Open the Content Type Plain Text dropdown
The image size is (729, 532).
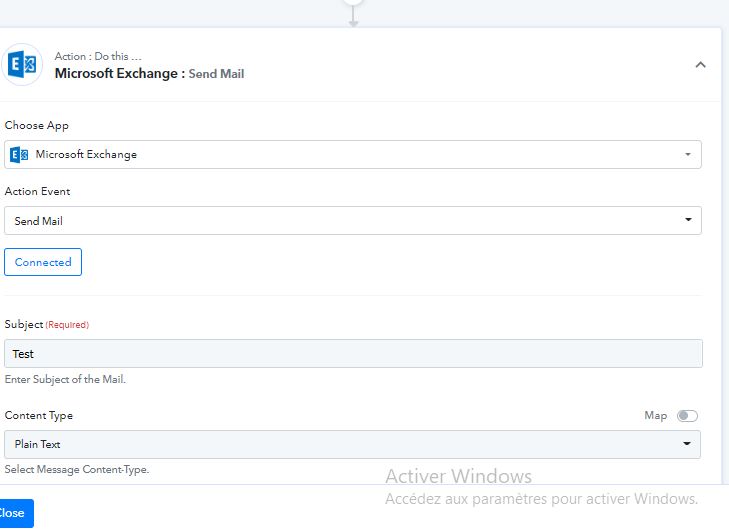pyautogui.click(x=352, y=444)
